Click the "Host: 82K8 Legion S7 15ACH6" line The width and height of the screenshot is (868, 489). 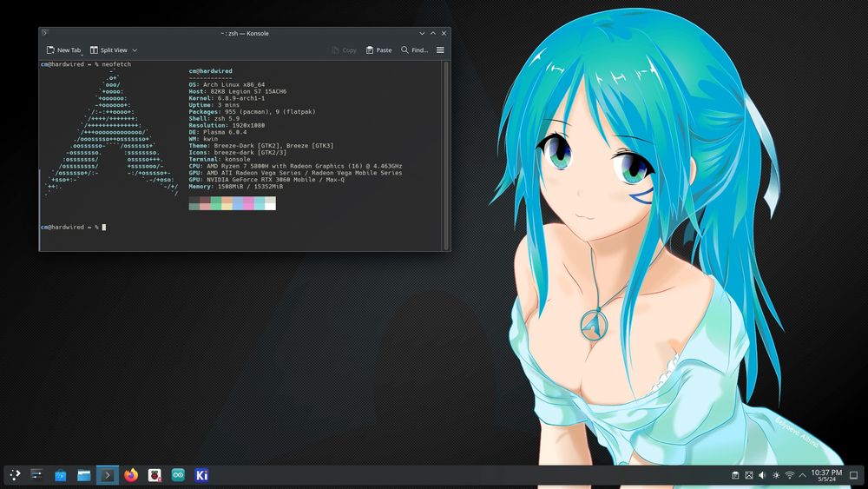pyautogui.click(x=238, y=91)
